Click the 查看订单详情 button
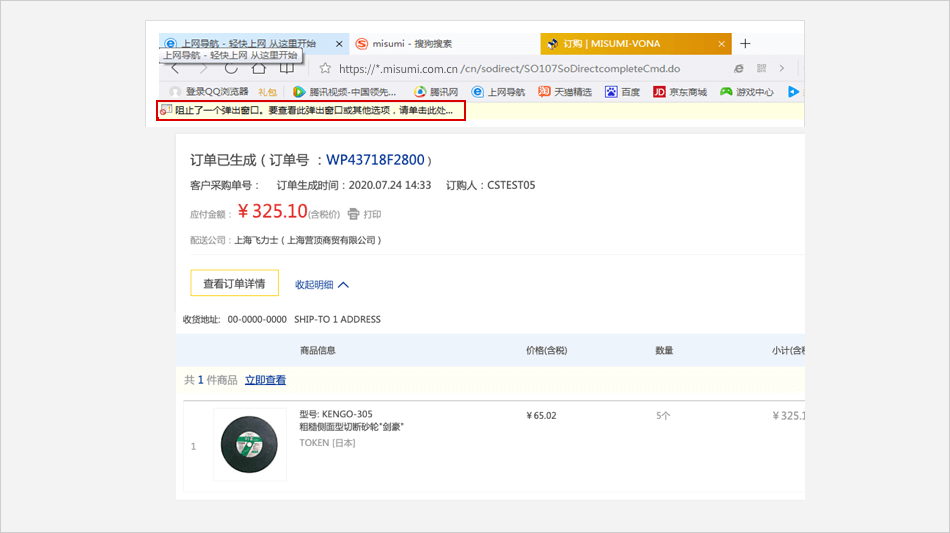The height and width of the screenshot is (533, 950). pyautogui.click(x=234, y=284)
